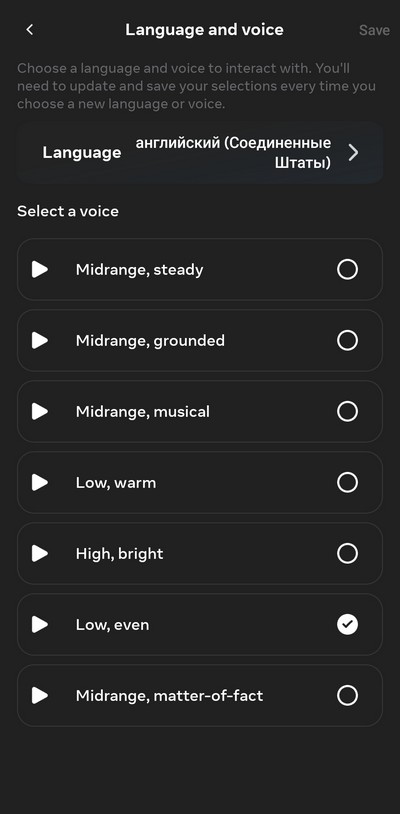Click the checked Low, even radio button
The height and width of the screenshot is (814, 400).
347,625
